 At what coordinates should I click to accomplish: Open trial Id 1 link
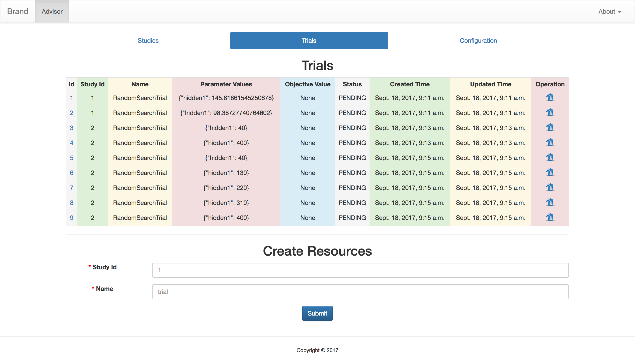point(71,98)
